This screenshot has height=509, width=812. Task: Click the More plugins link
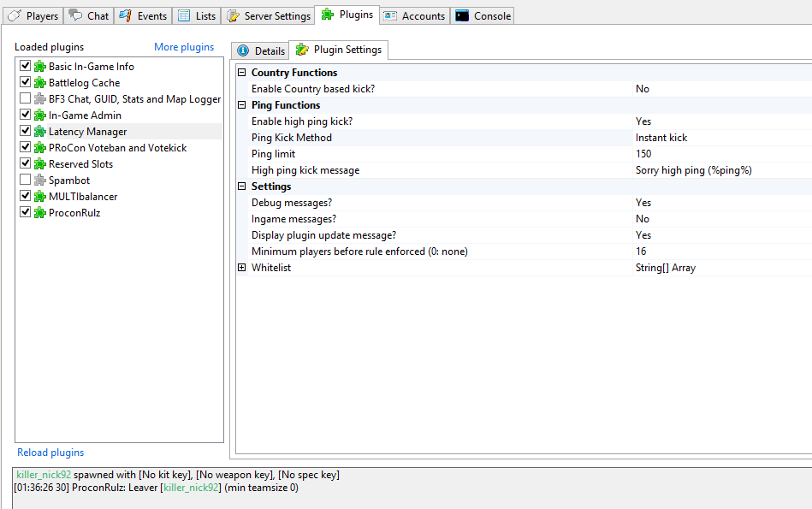pyautogui.click(x=184, y=47)
